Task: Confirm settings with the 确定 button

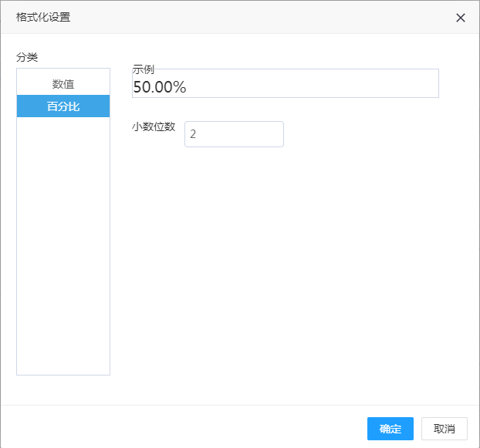Action: [x=390, y=429]
